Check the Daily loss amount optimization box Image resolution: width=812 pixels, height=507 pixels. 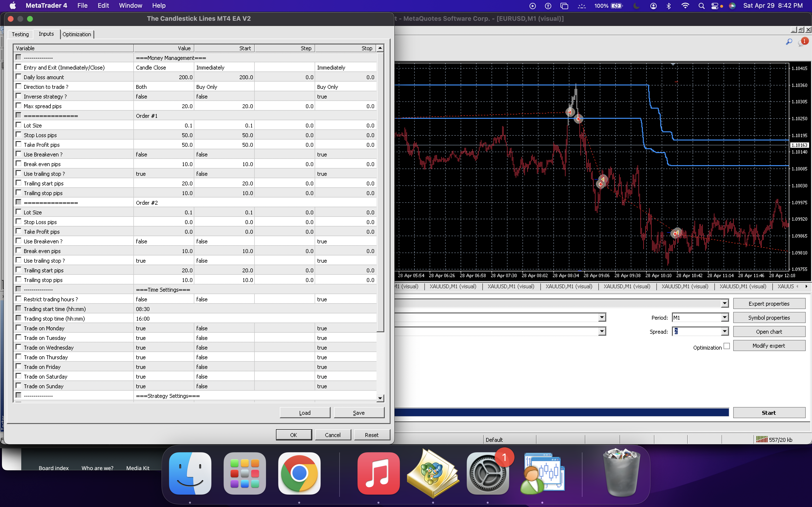(x=18, y=77)
